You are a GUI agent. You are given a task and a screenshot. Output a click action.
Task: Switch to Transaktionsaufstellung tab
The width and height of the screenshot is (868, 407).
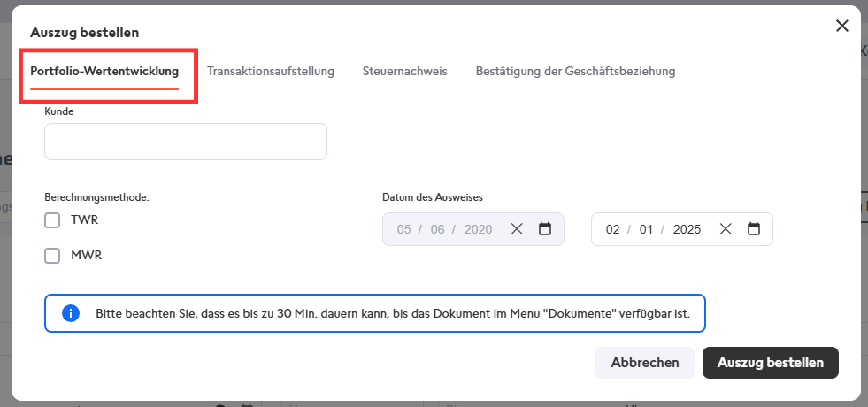[271, 72]
